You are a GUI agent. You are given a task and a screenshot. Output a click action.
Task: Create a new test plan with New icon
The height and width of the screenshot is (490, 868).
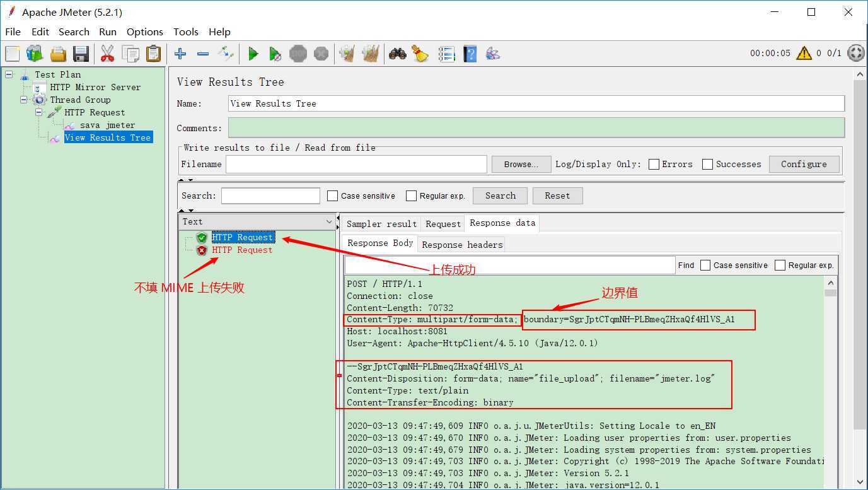pos(13,54)
